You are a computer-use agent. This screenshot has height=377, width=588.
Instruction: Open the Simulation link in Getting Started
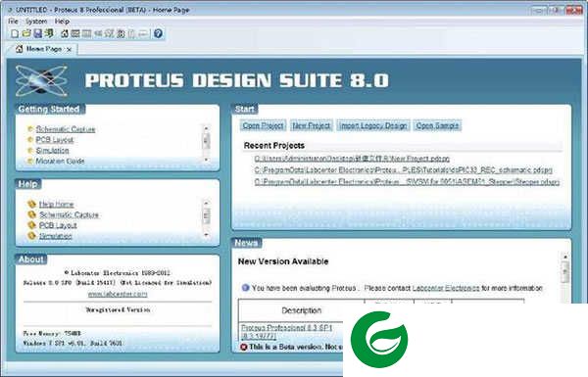53,150
